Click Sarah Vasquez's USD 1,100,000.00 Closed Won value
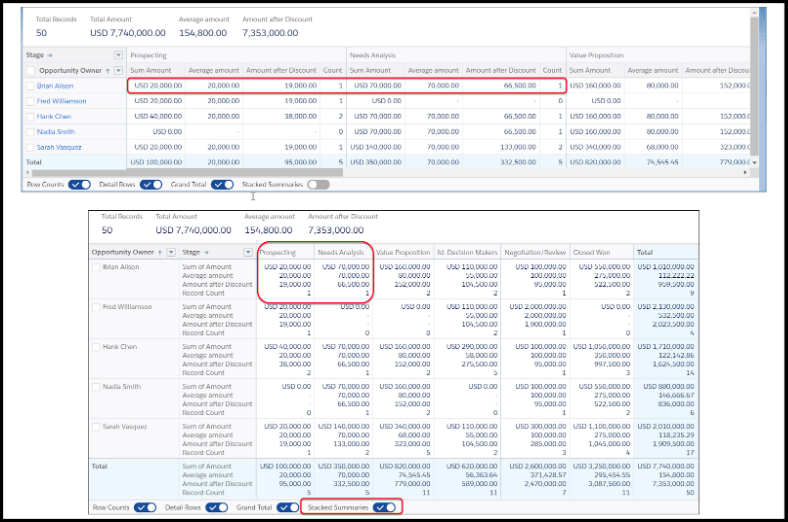 click(x=602, y=427)
